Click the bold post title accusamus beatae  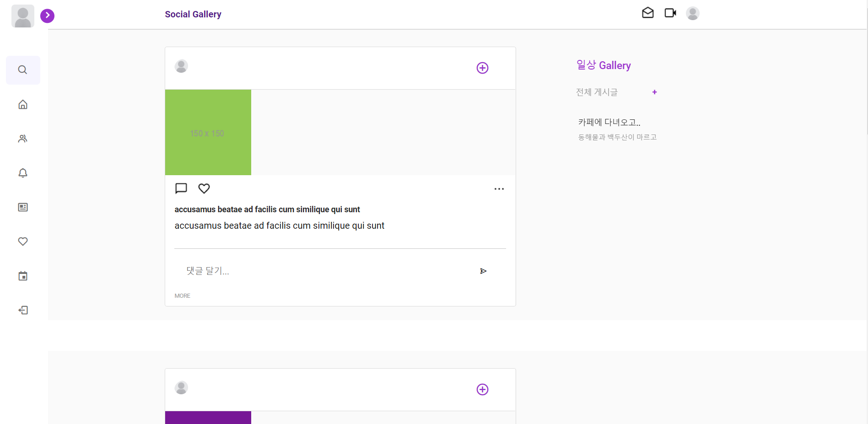pyautogui.click(x=267, y=209)
